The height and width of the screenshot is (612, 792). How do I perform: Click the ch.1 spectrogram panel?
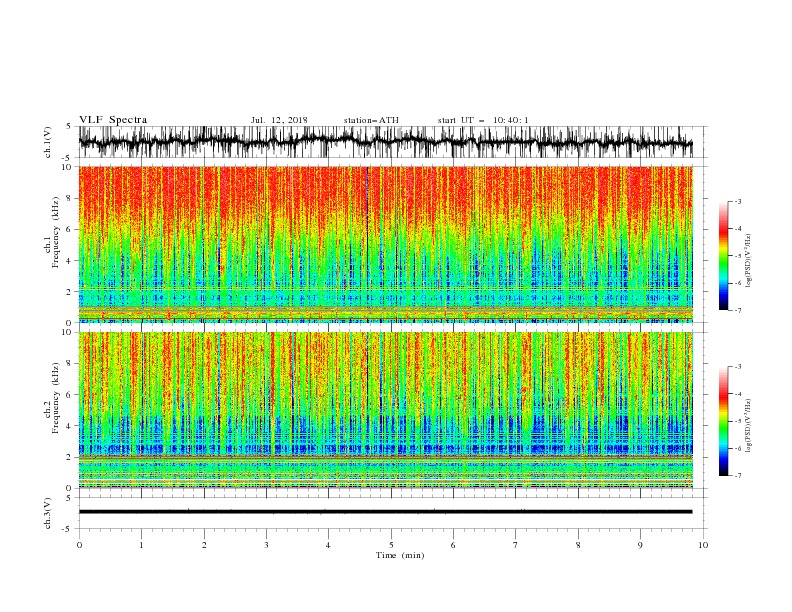coord(385,244)
